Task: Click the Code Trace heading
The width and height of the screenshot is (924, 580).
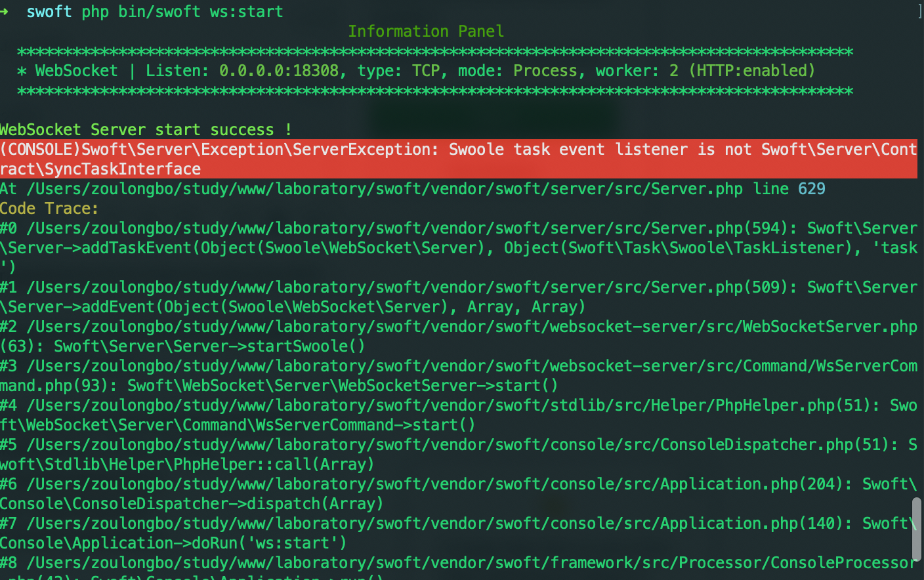Action: (x=47, y=209)
